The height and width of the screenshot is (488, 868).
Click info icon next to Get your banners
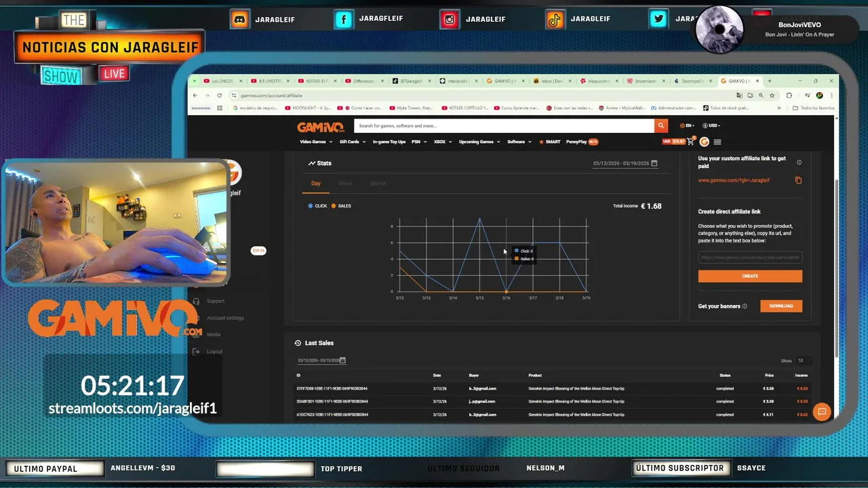[x=745, y=306]
